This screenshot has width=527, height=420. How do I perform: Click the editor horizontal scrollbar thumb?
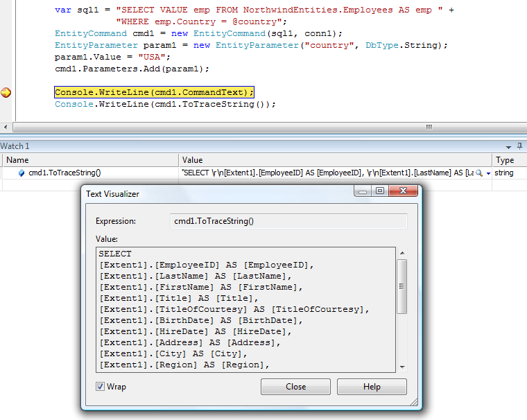pyautogui.click(x=270, y=127)
